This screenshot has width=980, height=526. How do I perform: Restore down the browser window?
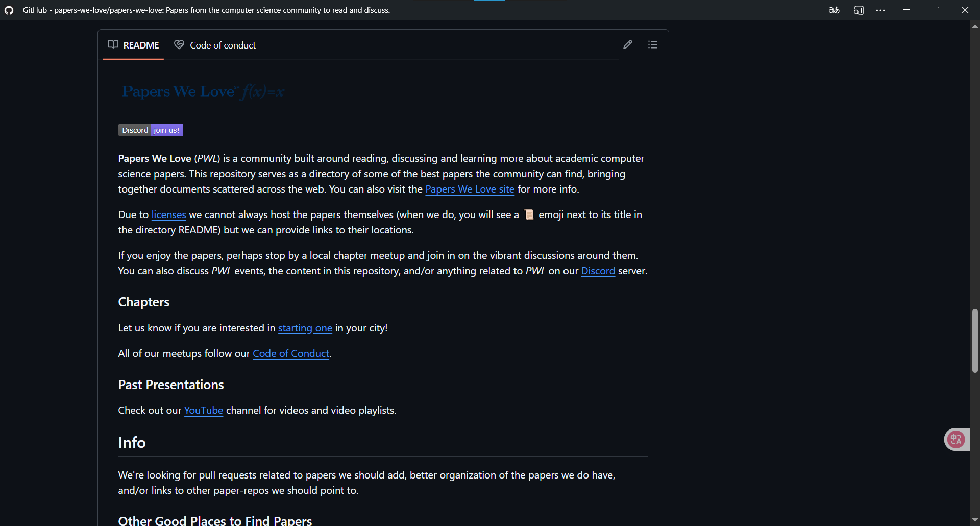(936, 10)
